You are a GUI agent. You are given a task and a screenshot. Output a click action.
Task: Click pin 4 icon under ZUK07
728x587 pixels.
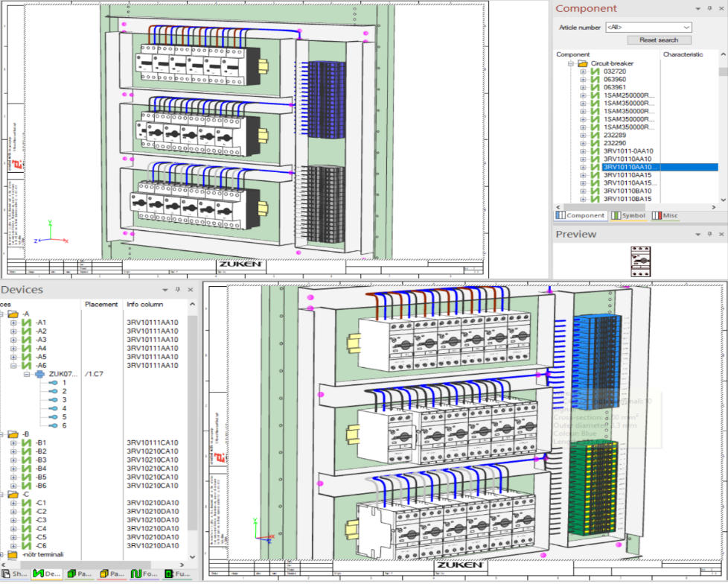54,408
